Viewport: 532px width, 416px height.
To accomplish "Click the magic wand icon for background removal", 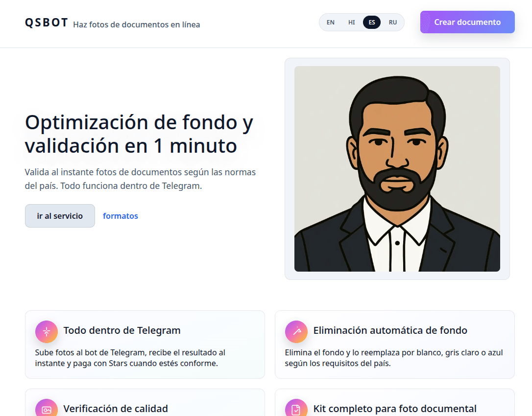I will point(296,332).
